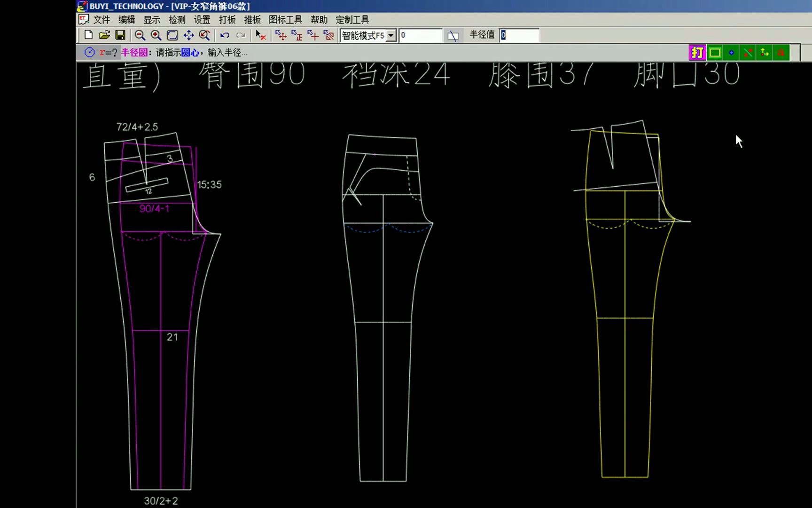Activate the pan/move view tool
The height and width of the screenshot is (508, 812).
click(x=188, y=35)
